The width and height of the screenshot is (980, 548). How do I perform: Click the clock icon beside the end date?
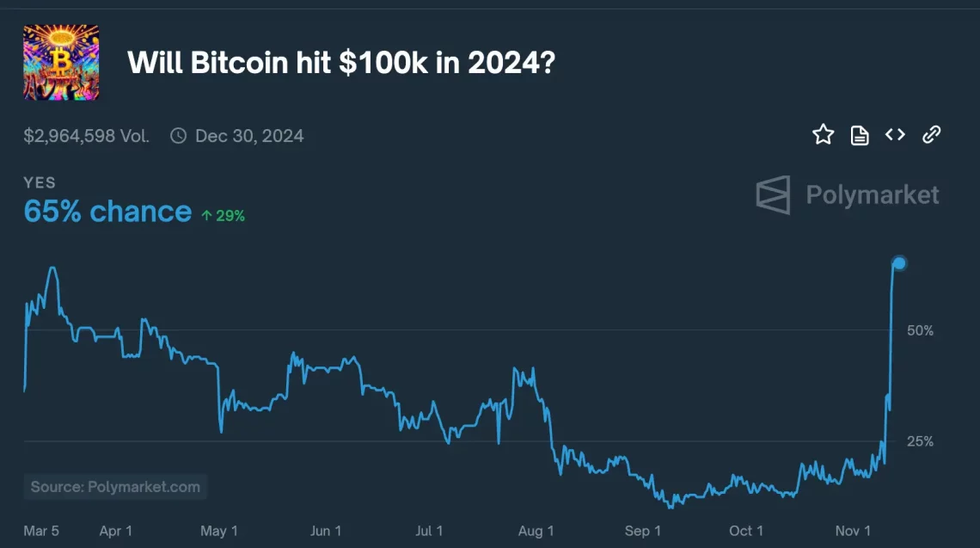point(178,136)
